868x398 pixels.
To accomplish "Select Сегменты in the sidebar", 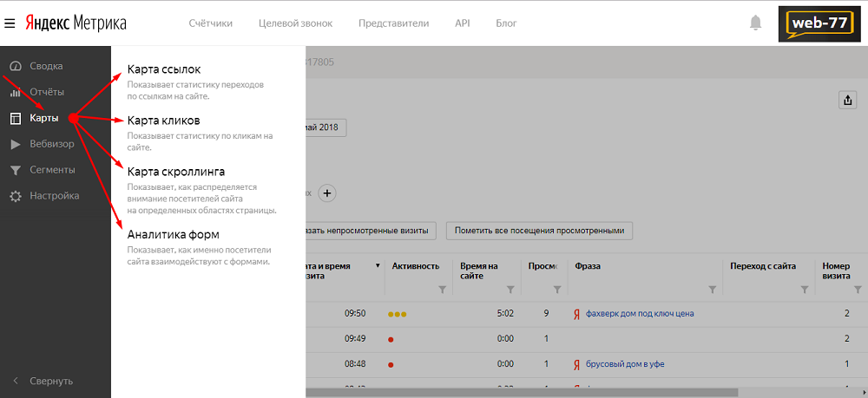I will (x=53, y=170).
